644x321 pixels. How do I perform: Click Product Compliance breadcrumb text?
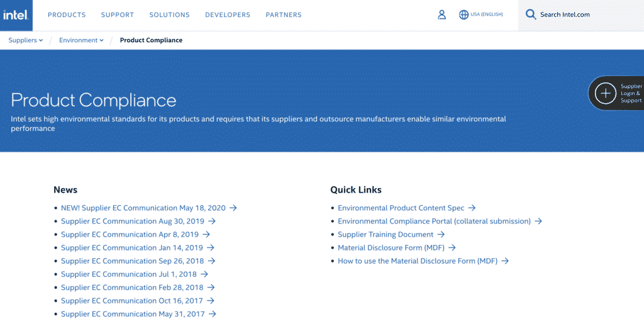(x=151, y=40)
